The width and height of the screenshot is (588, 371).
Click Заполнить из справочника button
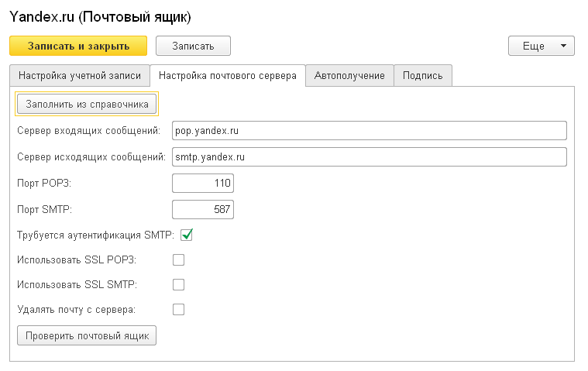click(x=87, y=104)
